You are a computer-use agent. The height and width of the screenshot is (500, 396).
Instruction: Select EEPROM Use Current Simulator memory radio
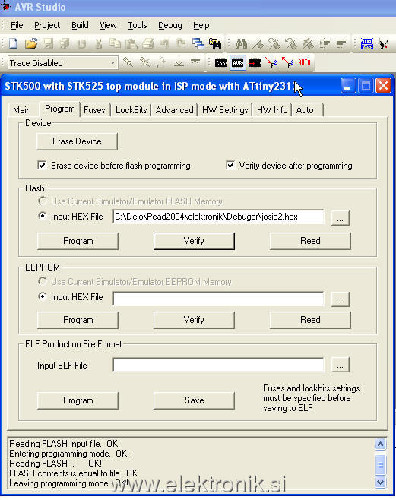(42, 281)
